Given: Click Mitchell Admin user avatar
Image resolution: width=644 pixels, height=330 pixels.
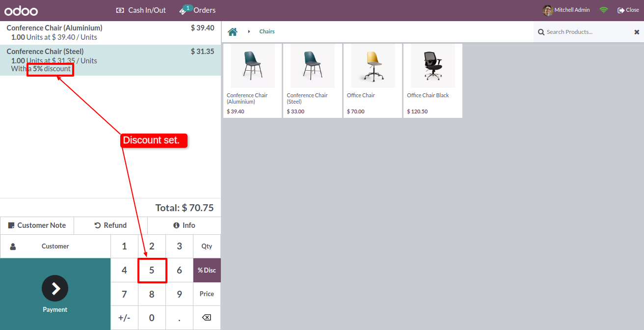Looking at the screenshot, I should (x=548, y=10).
